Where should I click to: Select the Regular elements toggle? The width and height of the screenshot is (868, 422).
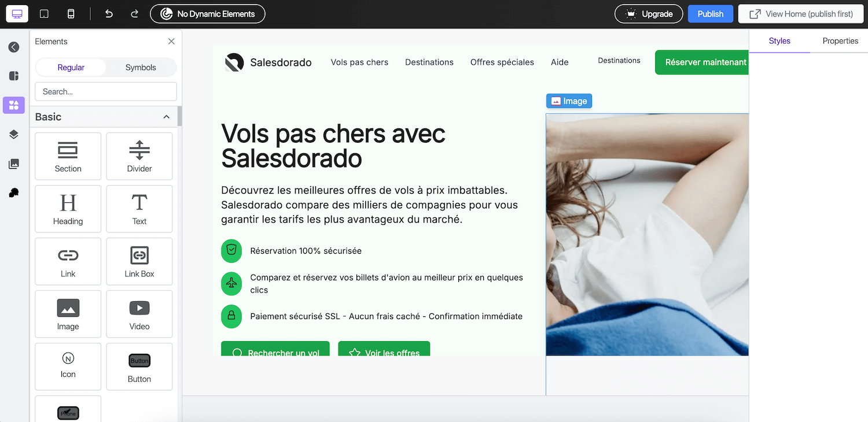[x=71, y=67]
